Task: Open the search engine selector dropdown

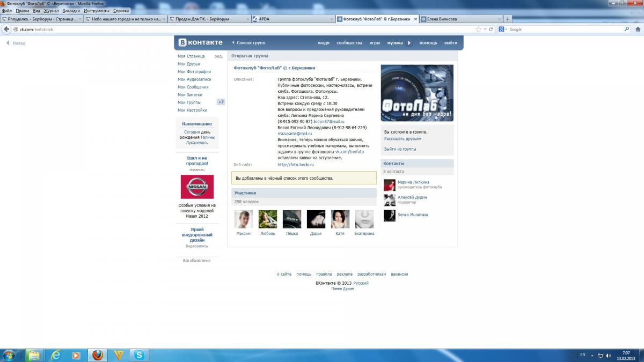Action: pos(502,29)
